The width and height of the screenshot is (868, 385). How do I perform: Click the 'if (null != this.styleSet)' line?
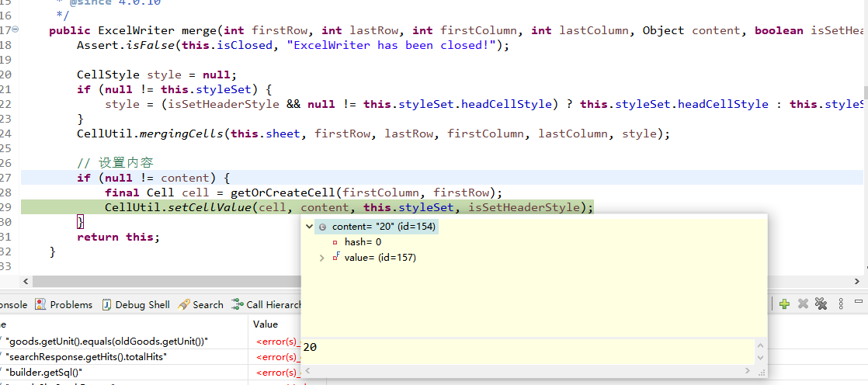pos(175,89)
